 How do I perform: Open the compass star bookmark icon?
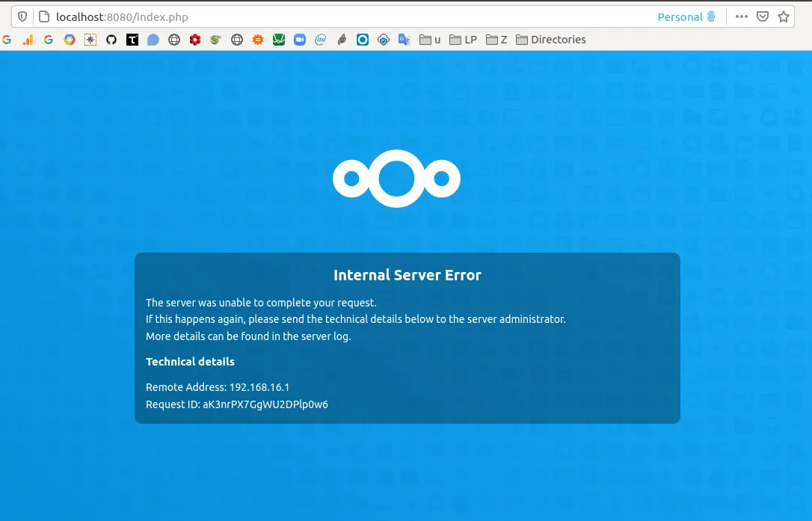(90, 40)
